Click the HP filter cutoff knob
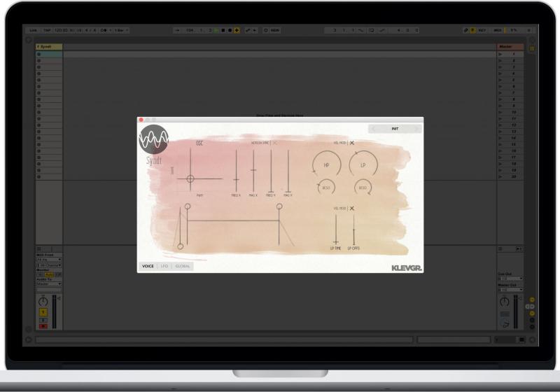Image resolution: width=560 pixels, height=392 pixels. pyautogui.click(x=326, y=164)
